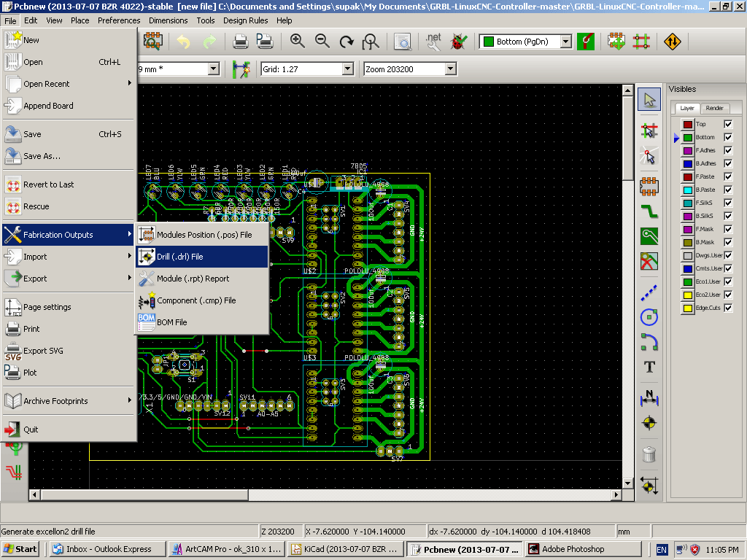747x560 pixels.
Task: Select the Add circle tool
Action: pos(649,316)
